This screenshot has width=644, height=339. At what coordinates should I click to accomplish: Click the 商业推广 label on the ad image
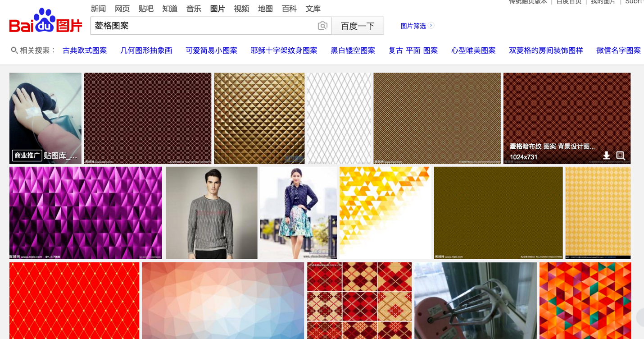27,156
